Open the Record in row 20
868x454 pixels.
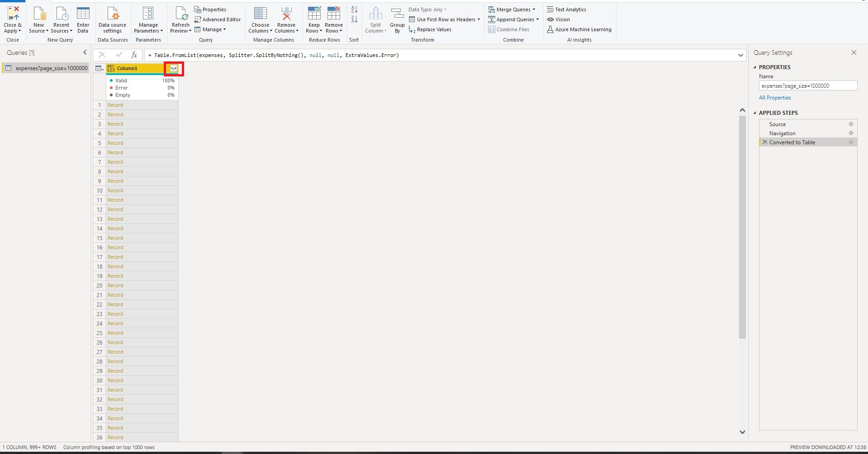pos(115,285)
